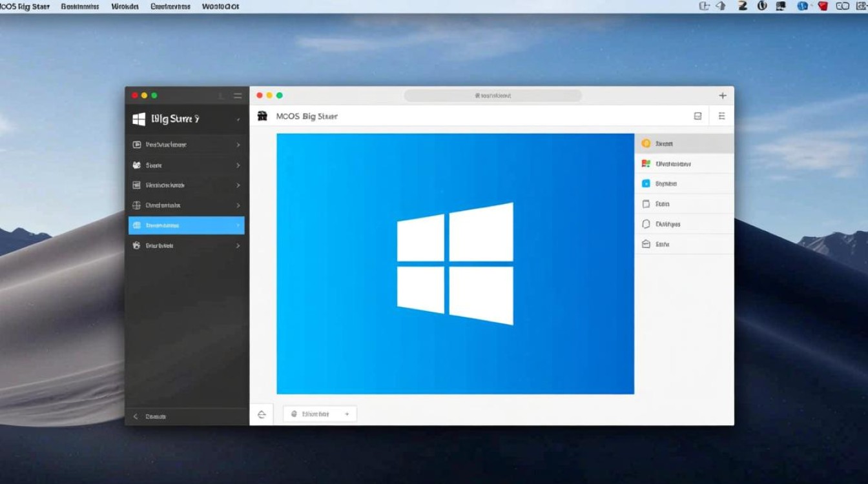Click the yellow circle icon on the highlighted row
The image size is (868, 484).
[646, 143]
